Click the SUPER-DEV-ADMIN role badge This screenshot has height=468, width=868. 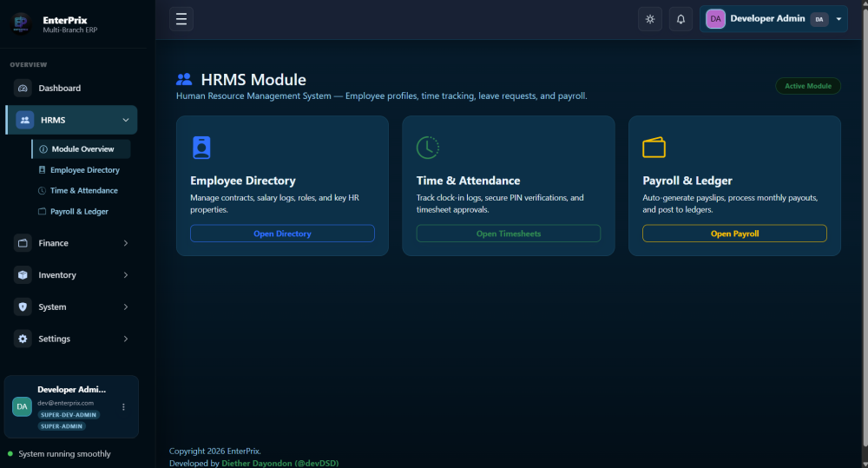pos(69,415)
